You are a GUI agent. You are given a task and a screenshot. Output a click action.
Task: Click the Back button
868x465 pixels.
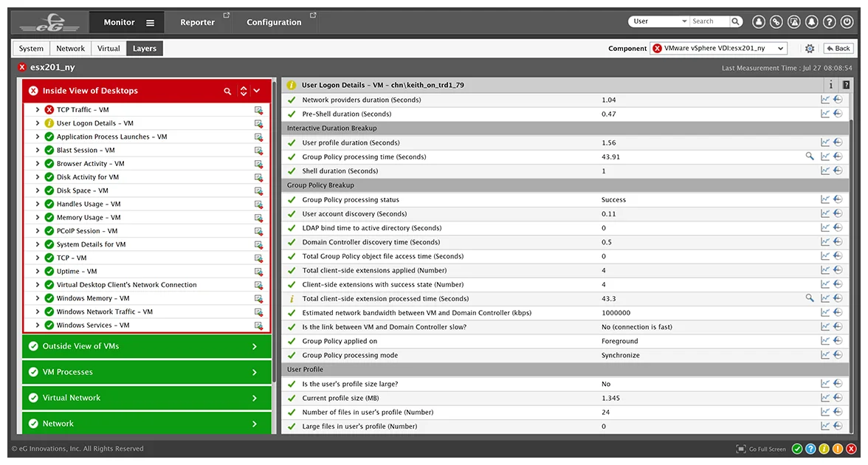pos(838,49)
